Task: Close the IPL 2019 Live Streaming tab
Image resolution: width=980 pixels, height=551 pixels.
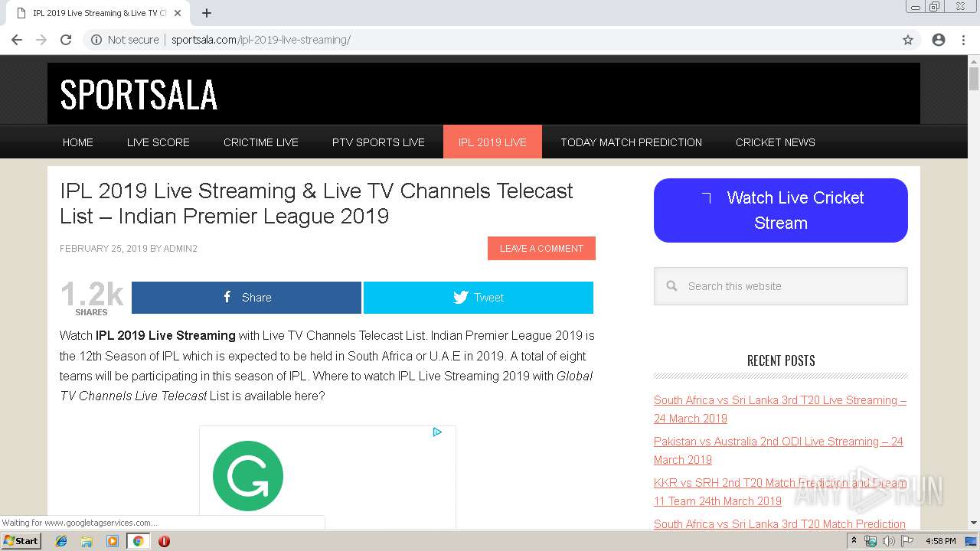Action: point(178,13)
